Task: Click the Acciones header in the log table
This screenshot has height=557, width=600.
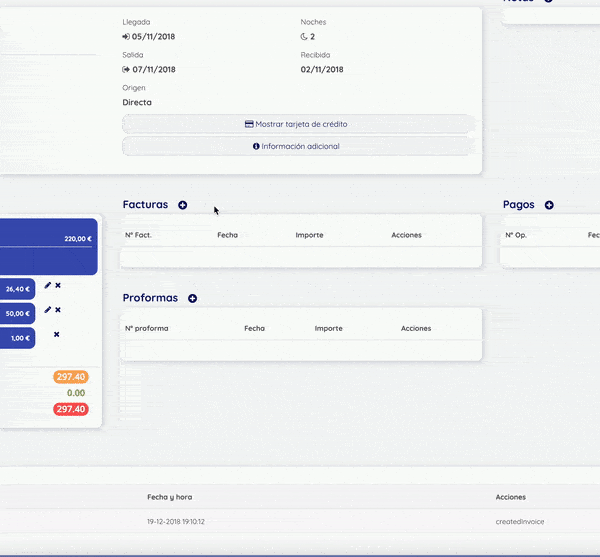Action: click(x=510, y=497)
